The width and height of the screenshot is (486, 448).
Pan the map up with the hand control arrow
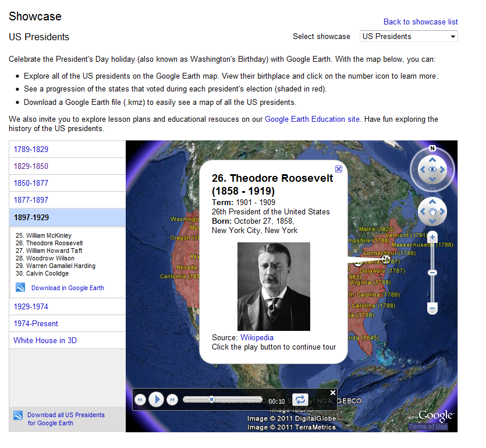pos(432,202)
